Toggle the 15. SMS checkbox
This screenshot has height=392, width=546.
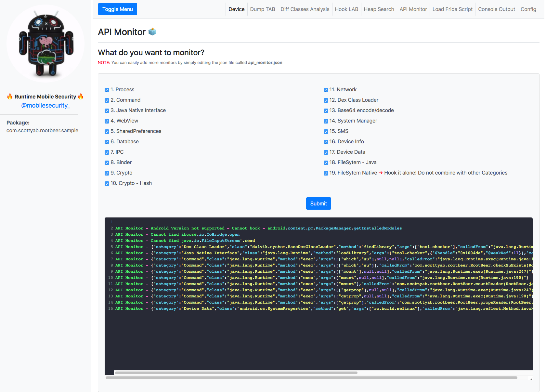tap(326, 132)
